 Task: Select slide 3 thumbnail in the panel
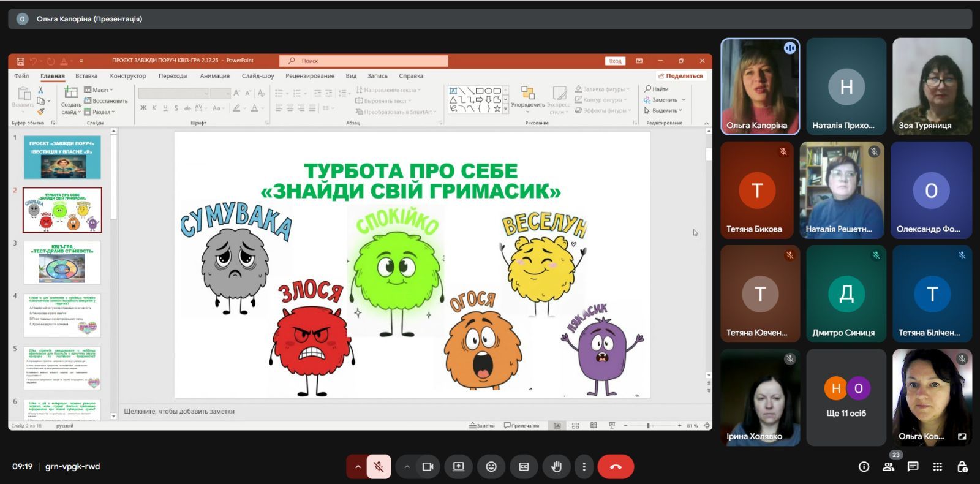click(x=62, y=263)
